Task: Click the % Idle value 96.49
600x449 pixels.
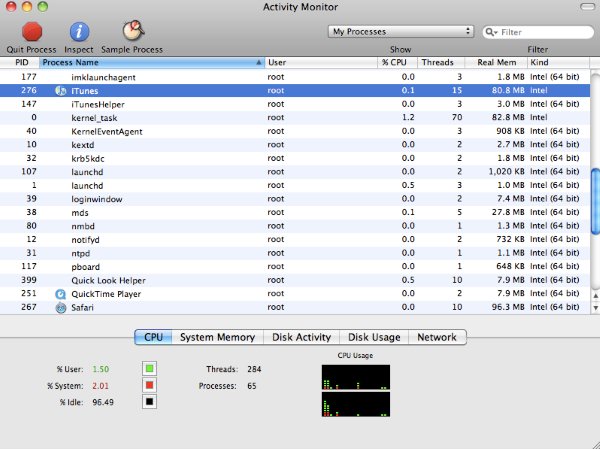Action: click(x=103, y=402)
